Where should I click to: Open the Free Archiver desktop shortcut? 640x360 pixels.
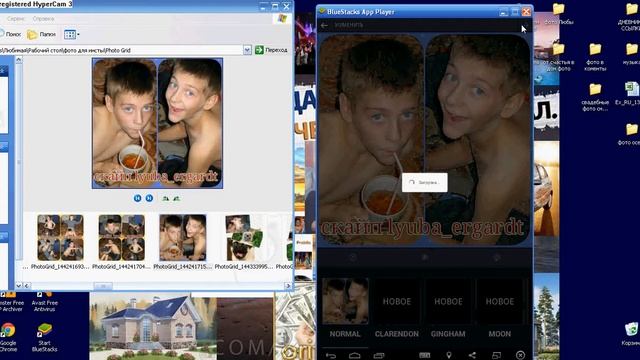11,301
